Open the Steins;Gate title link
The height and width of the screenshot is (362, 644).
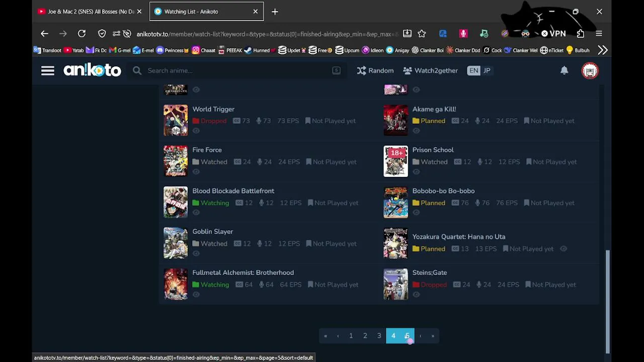click(430, 273)
